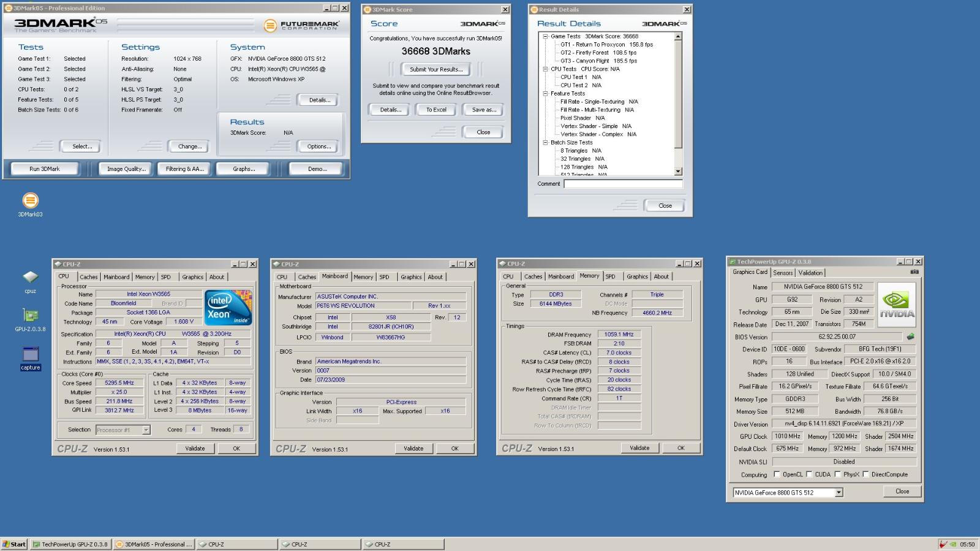Click the Graphs button in 3DMark05
Screen dimensions: 980x551
coord(244,169)
